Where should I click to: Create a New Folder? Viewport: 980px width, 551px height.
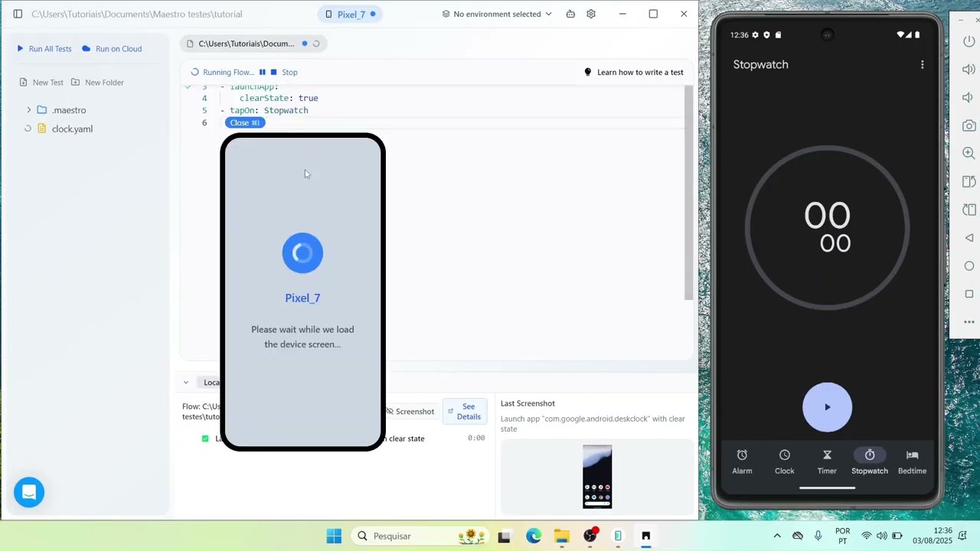point(97,82)
